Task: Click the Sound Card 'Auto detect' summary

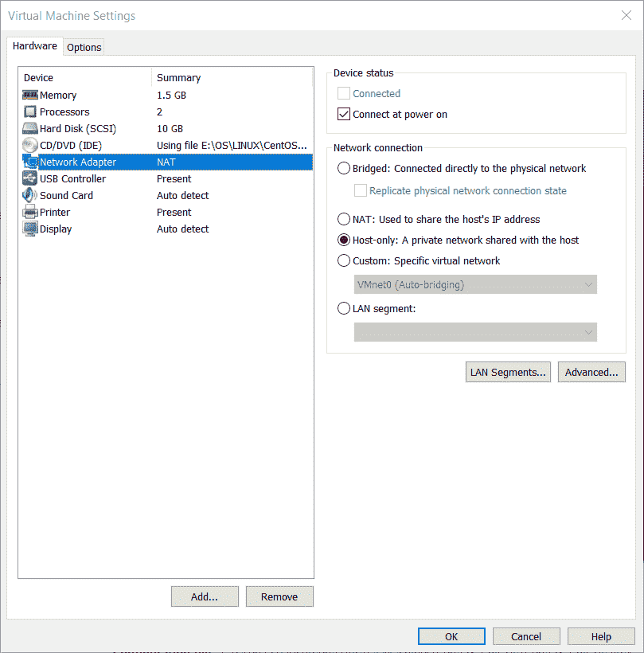Action: pos(182,195)
